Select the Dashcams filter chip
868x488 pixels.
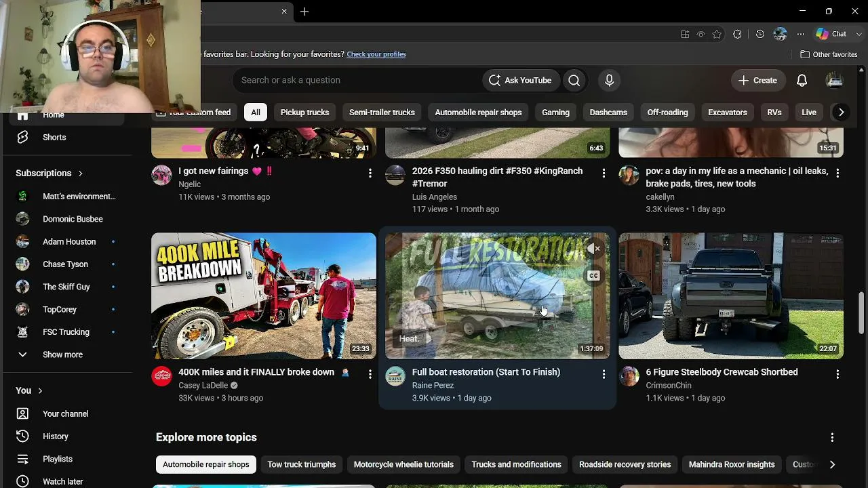[x=608, y=113]
